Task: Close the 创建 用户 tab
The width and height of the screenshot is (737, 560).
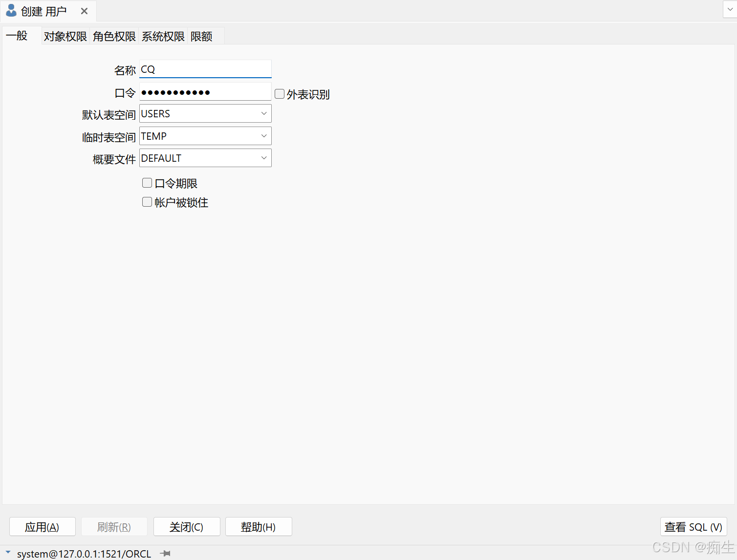Action: pyautogui.click(x=84, y=11)
